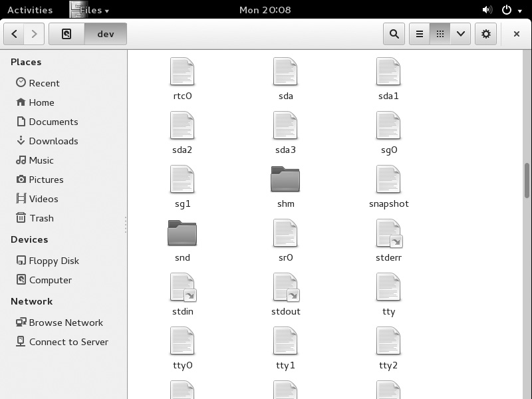Open Documents in sidebar

pyautogui.click(x=47, y=122)
